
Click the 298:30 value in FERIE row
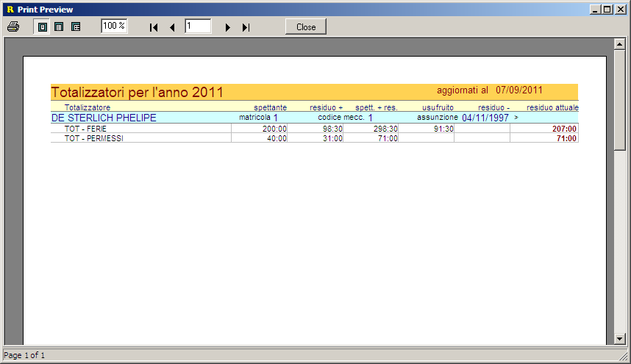click(385, 129)
